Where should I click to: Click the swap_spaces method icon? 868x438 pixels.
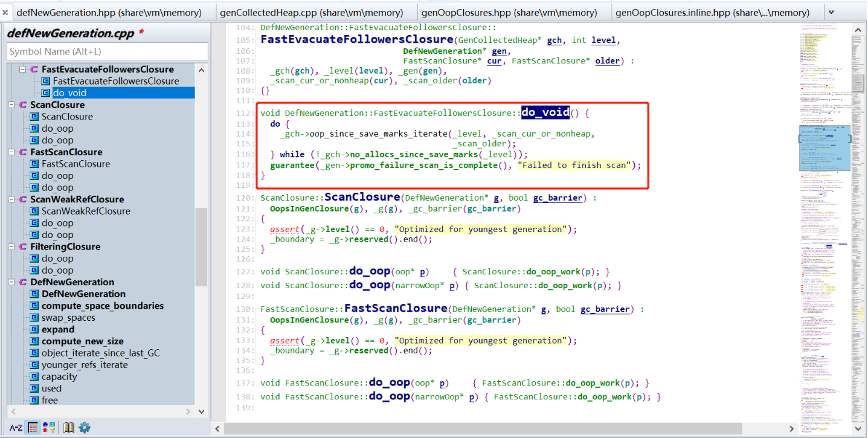click(x=34, y=318)
